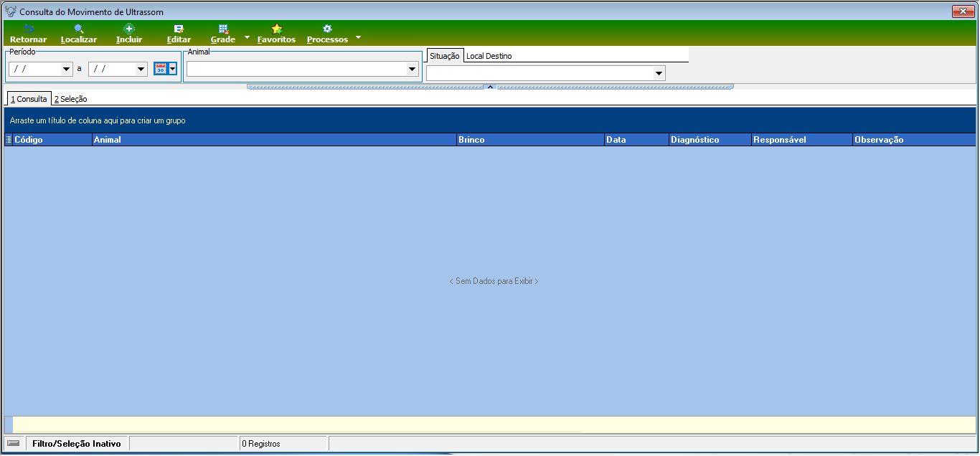Viewport: 980px width, 456px height.
Task: Click the group-by panel 'Arraste um título' text
Action: tap(98, 120)
